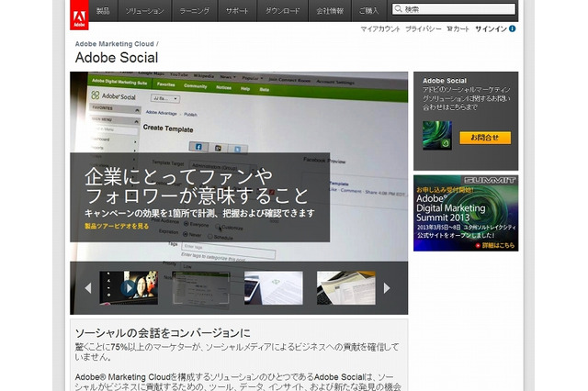Open the ソリューション menu

pyautogui.click(x=145, y=10)
